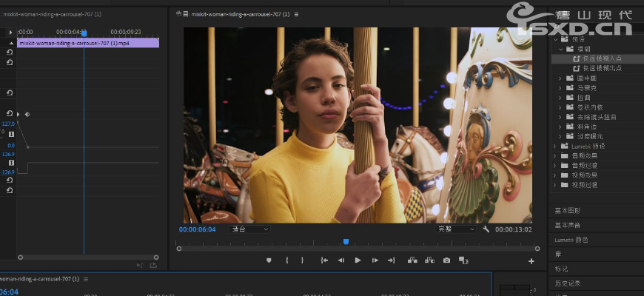Click the 00:00:06:04 playhead timecode
Screen dimensions: 644x296
[197, 229]
